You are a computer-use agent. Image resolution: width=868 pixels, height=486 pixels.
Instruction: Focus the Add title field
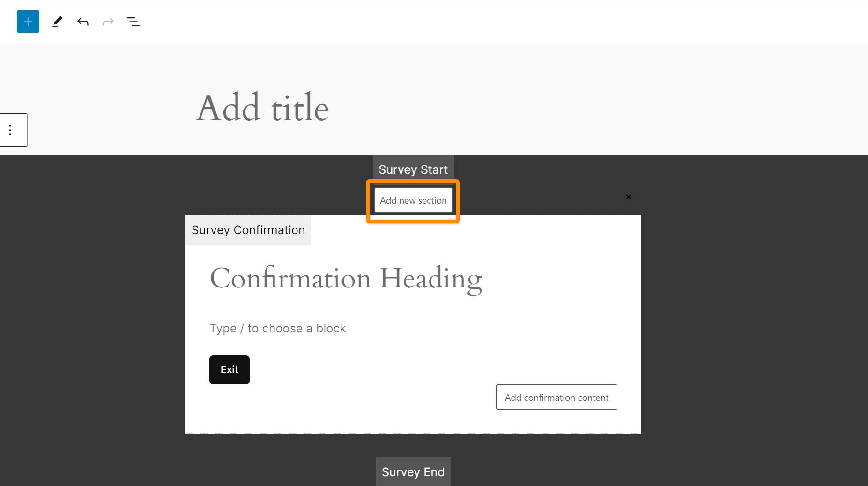[x=262, y=108]
